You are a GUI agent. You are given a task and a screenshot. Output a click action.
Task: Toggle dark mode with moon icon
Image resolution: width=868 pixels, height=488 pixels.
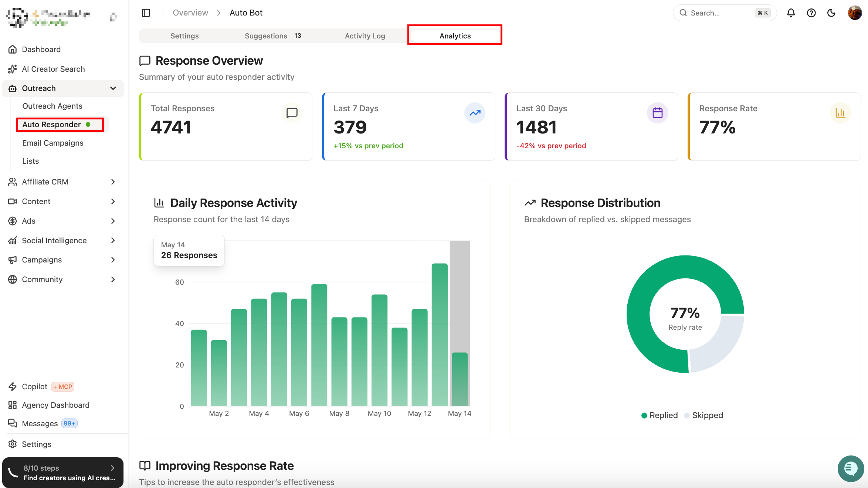point(831,13)
